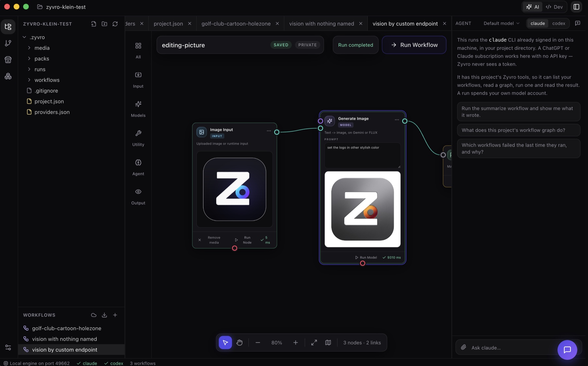This screenshot has height=366, width=588.
Task: Open the packs cubes icon in the sidebar
Action: 8,76
